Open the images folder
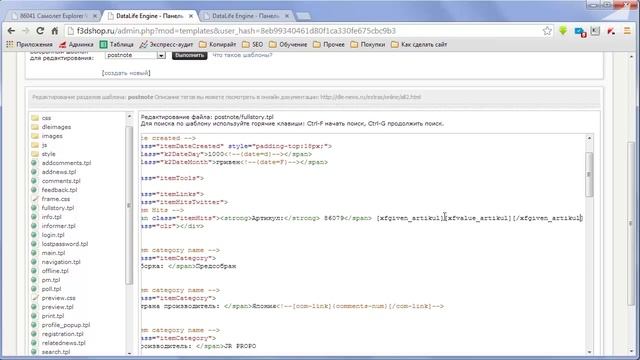Image resolution: width=640 pixels, height=360 pixels. pyautogui.click(x=52, y=136)
